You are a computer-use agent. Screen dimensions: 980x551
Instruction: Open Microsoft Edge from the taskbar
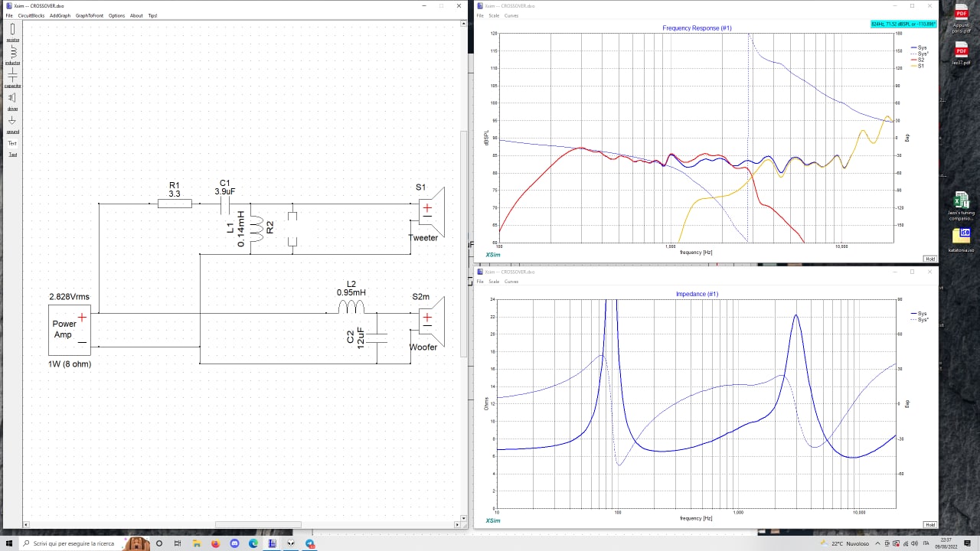tap(253, 543)
